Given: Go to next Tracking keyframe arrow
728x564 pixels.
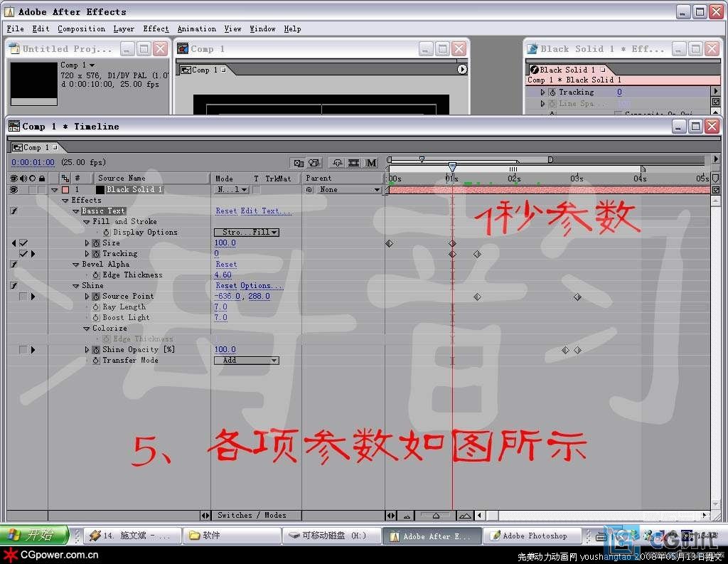Looking at the screenshot, I should (33, 254).
